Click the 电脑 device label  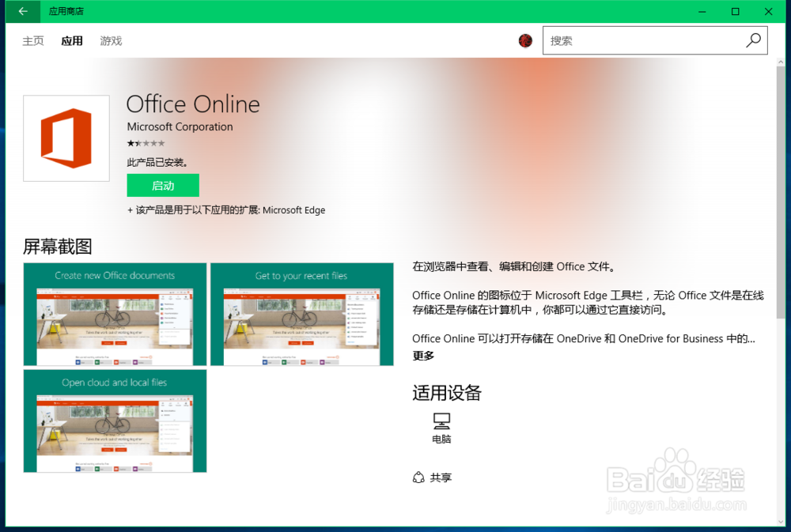click(441, 440)
